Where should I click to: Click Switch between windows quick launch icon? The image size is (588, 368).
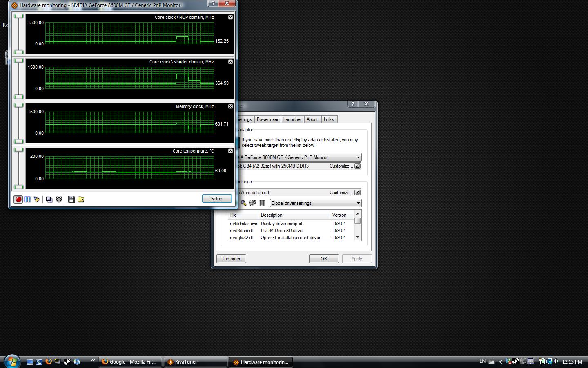click(39, 362)
